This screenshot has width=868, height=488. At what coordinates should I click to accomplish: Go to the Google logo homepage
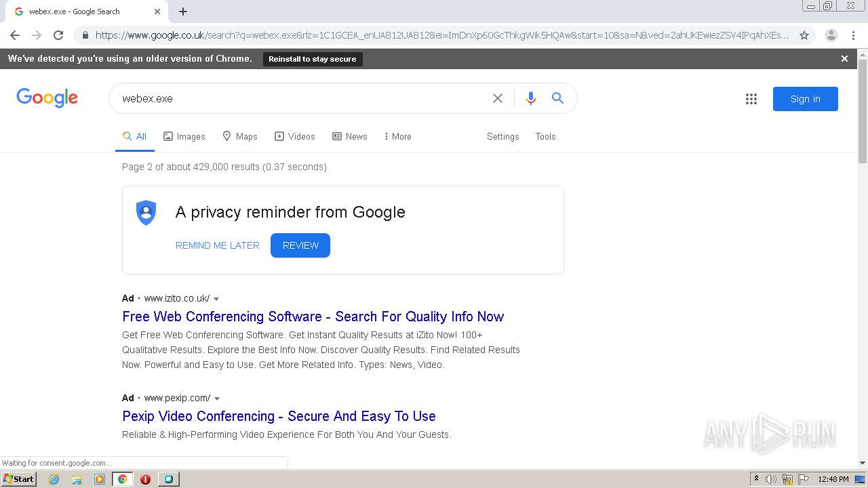pos(47,98)
